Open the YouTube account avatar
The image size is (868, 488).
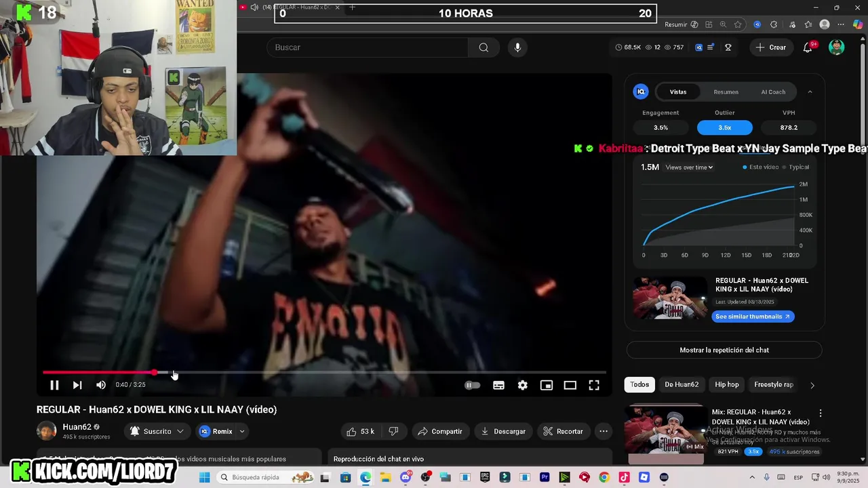pos(837,47)
